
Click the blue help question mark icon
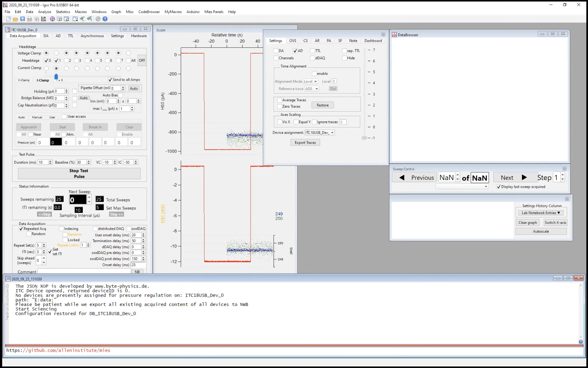click(105, 19)
